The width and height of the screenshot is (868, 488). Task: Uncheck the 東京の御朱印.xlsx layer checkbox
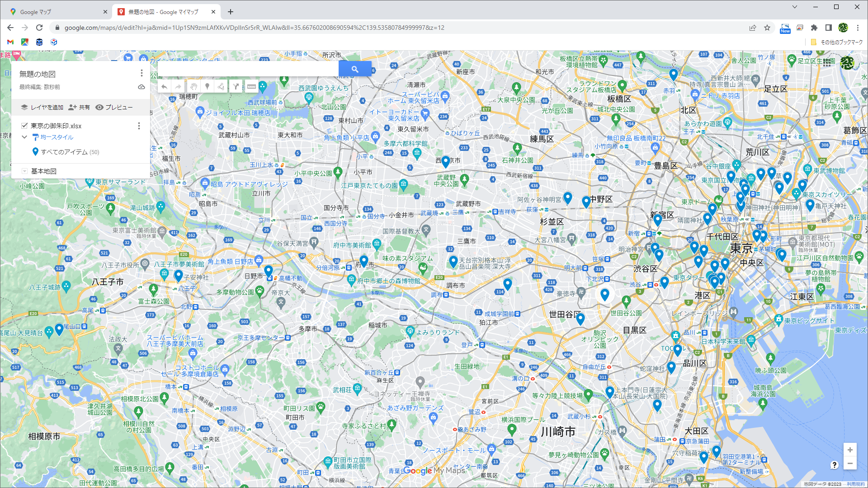pos(24,126)
